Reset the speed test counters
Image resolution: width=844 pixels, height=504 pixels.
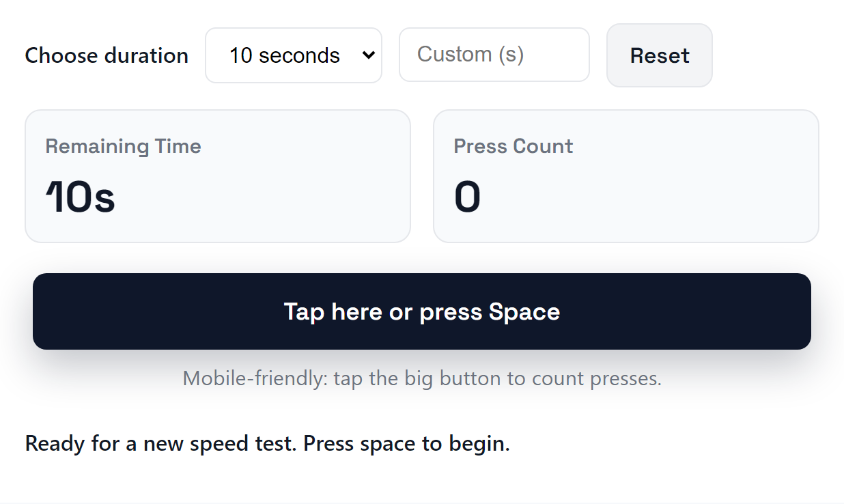tap(658, 55)
